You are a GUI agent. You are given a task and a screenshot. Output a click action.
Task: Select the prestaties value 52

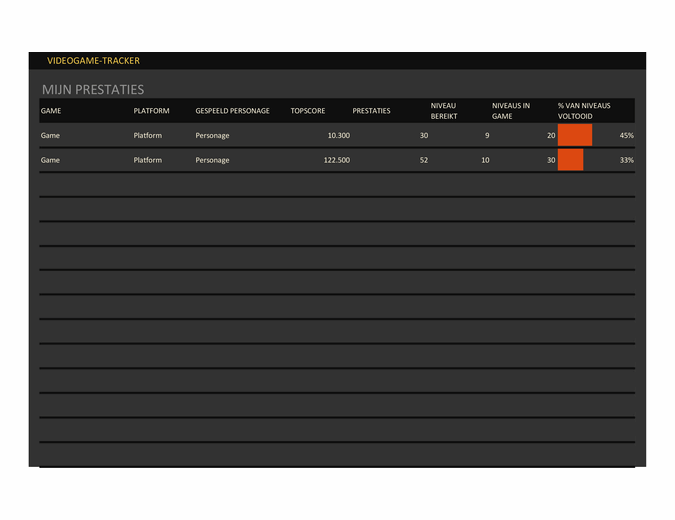tap(424, 160)
